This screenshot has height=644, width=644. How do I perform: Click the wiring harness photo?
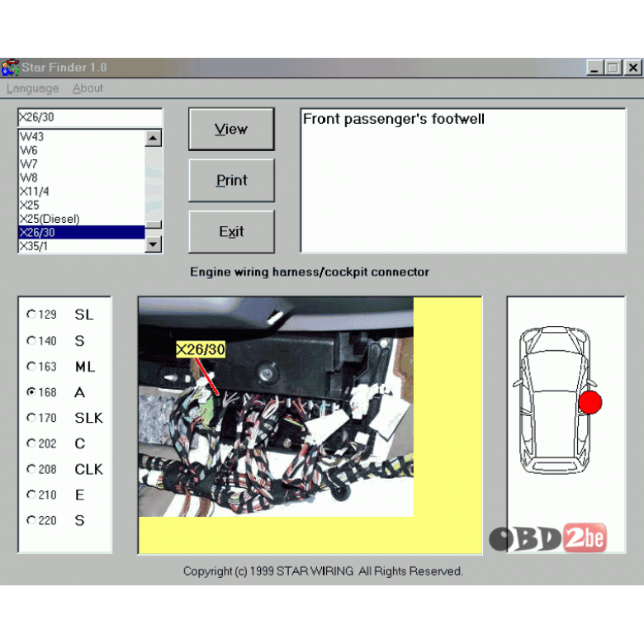tap(276, 406)
